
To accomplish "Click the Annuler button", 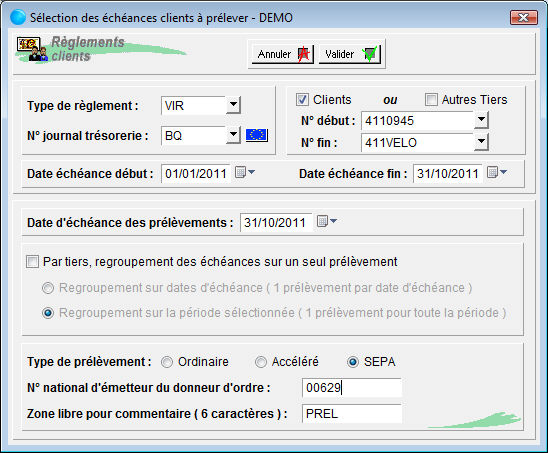I will pos(282,54).
